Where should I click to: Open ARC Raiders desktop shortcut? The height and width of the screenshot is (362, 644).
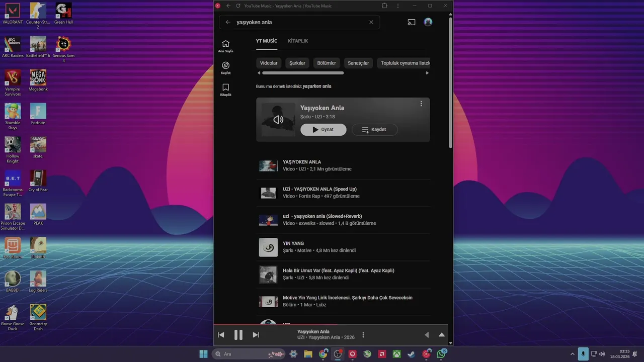click(13, 47)
